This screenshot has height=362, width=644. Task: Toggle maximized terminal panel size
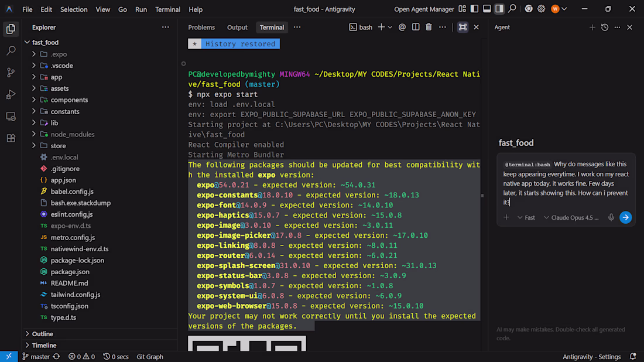463,27
